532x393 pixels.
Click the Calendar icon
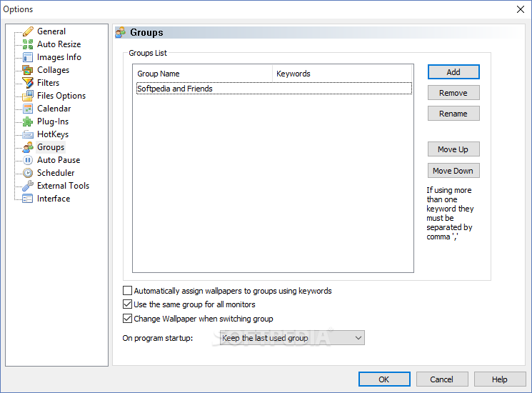point(28,109)
